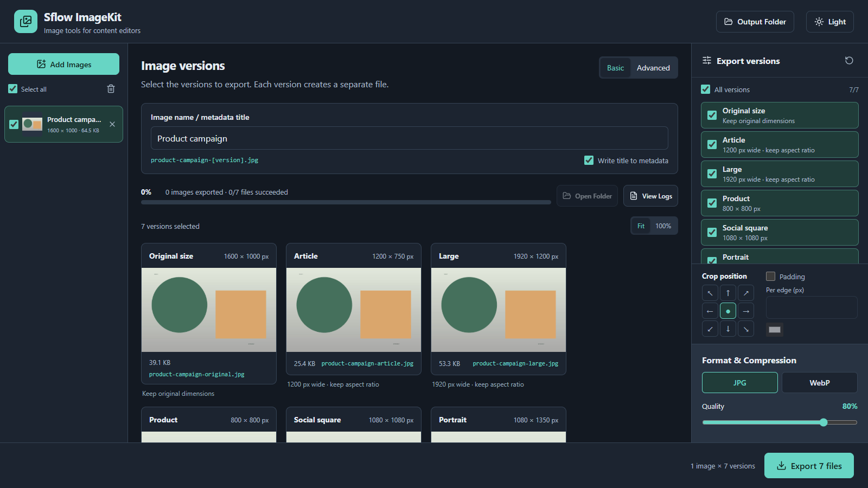Set crop position to the right arrow
The height and width of the screenshot is (488, 868).
click(746, 311)
